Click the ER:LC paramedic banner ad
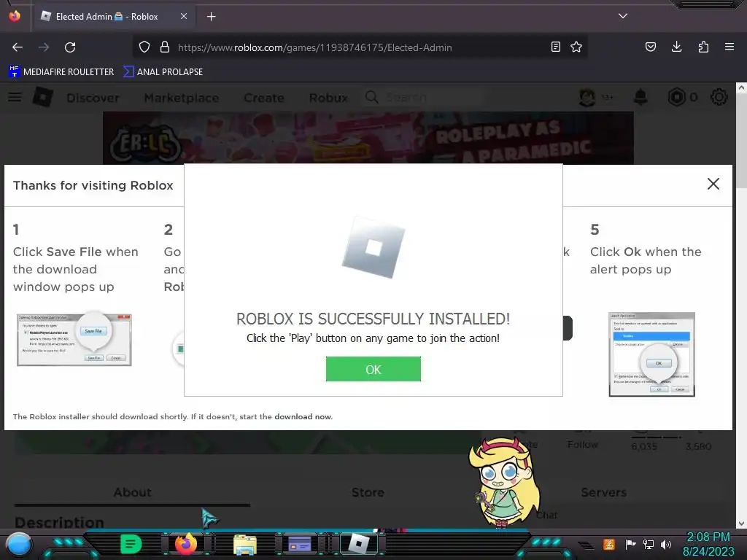This screenshot has height=560, width=747. 368,138
